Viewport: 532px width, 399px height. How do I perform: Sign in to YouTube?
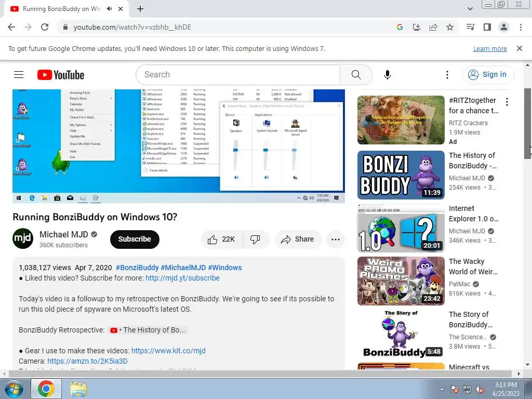(487, 75)
